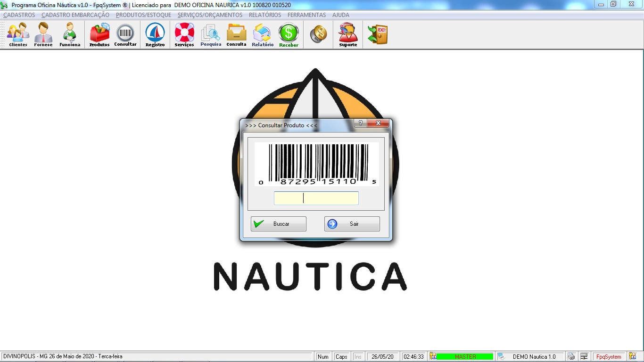644x362 pixels.
Task: Click the help question mark in dialog title
Action: [x=360, y=123]
